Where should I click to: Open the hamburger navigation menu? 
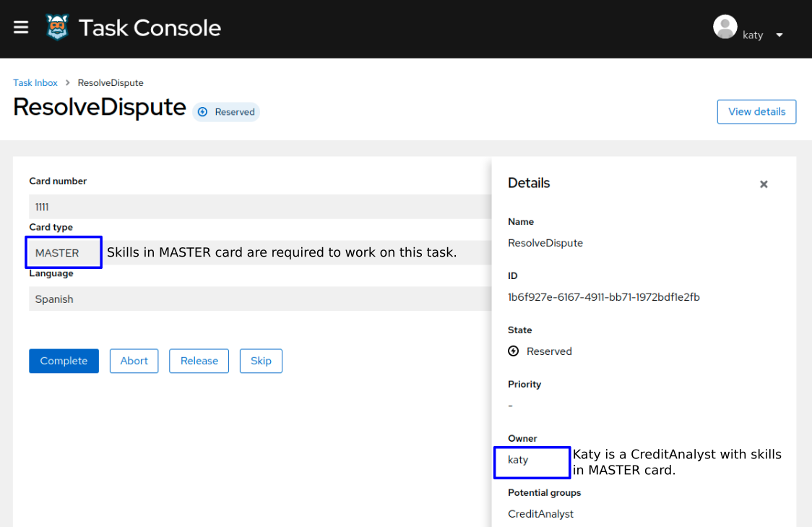click(21, 27)
